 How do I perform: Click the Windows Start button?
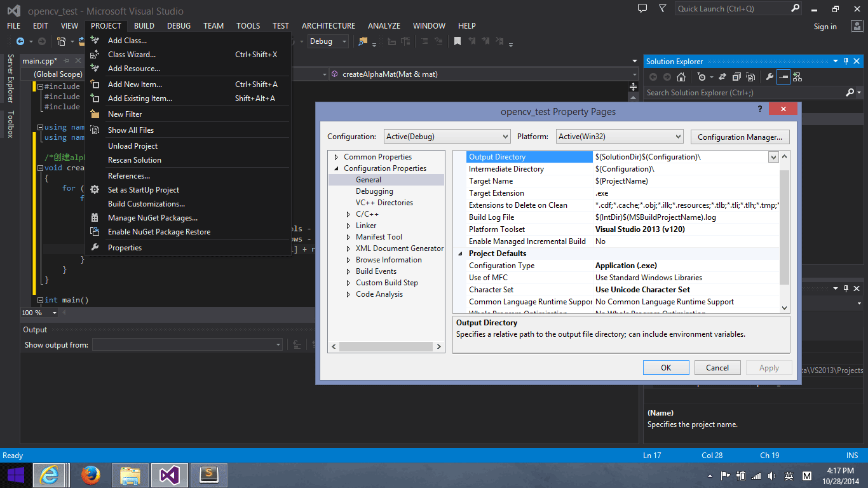coord(15,475)
